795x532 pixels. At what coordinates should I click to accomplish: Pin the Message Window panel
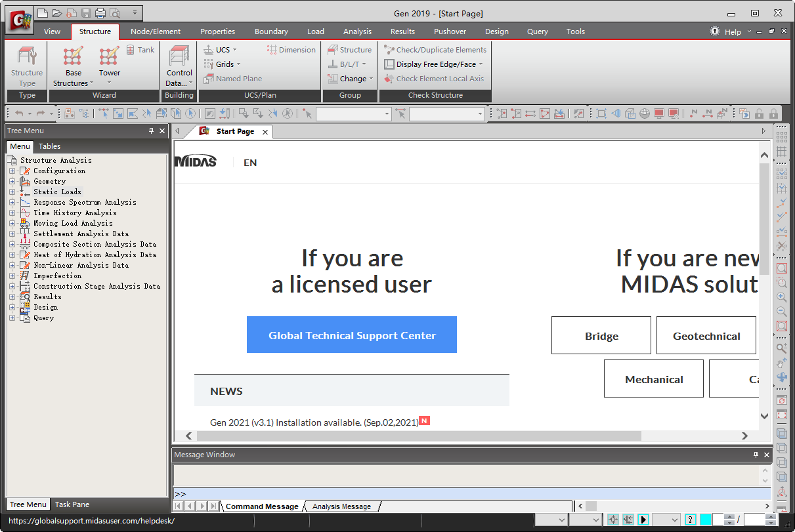pyautogui.click(x=756, y=455)
